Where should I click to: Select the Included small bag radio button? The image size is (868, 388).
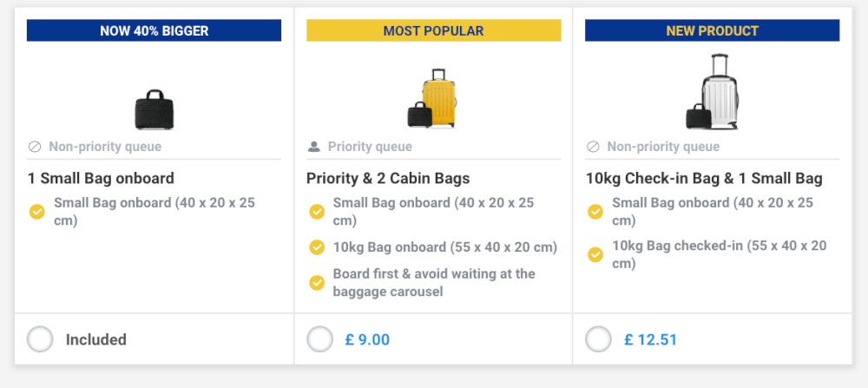[40, 339]
